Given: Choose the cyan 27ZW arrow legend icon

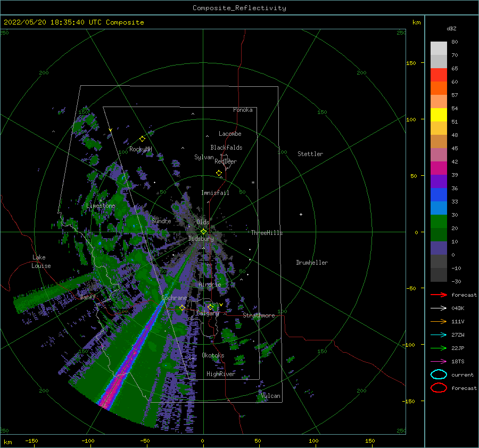Looking at the screenshot, I should [439, 335].
